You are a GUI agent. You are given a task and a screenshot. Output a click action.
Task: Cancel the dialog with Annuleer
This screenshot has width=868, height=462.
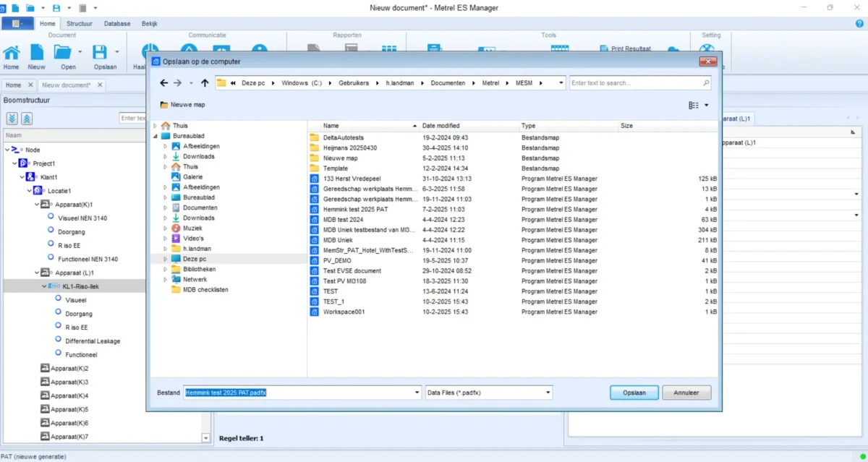686,393
